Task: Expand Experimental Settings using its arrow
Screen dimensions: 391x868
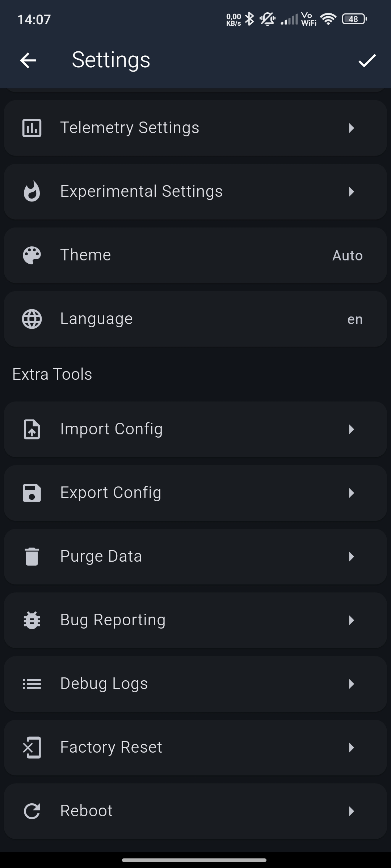Action: point(351,192)
